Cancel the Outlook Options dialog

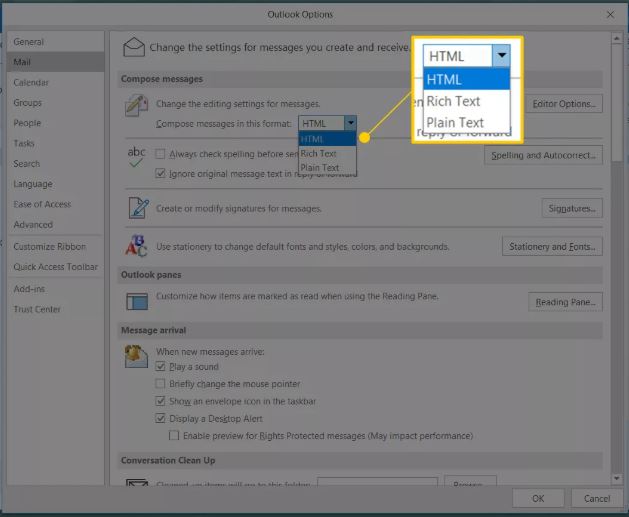click(x=597, y=499)
